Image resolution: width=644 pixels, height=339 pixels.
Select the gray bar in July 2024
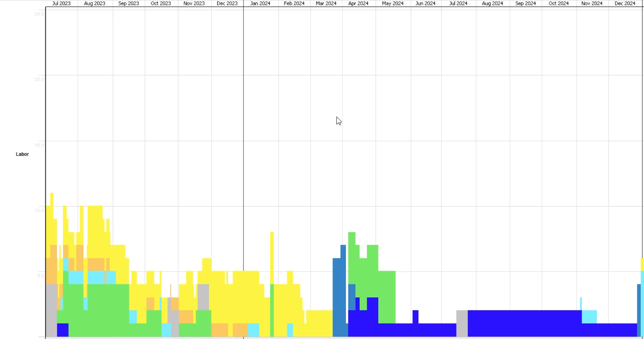pos(462,323)
